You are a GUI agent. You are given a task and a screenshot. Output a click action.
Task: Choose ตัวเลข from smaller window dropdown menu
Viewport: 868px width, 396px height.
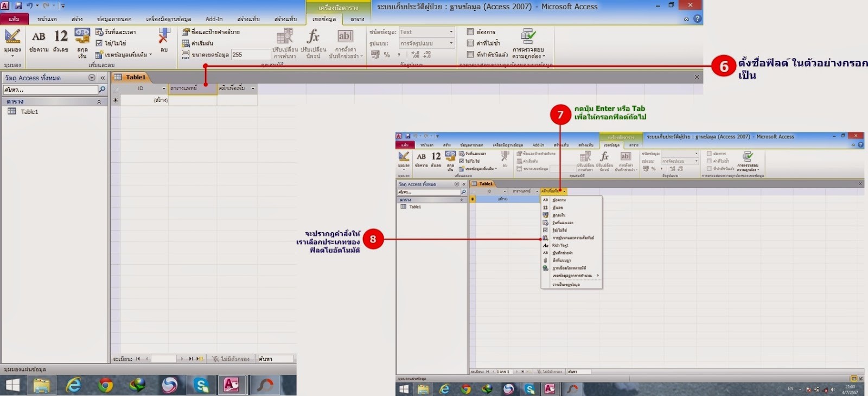[x=572, y=208]
